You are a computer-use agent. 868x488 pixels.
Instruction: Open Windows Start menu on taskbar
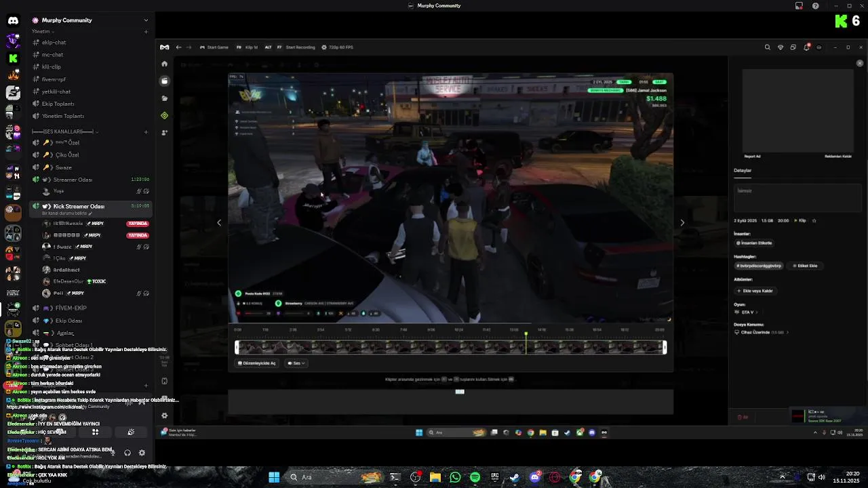click(274, 477)
